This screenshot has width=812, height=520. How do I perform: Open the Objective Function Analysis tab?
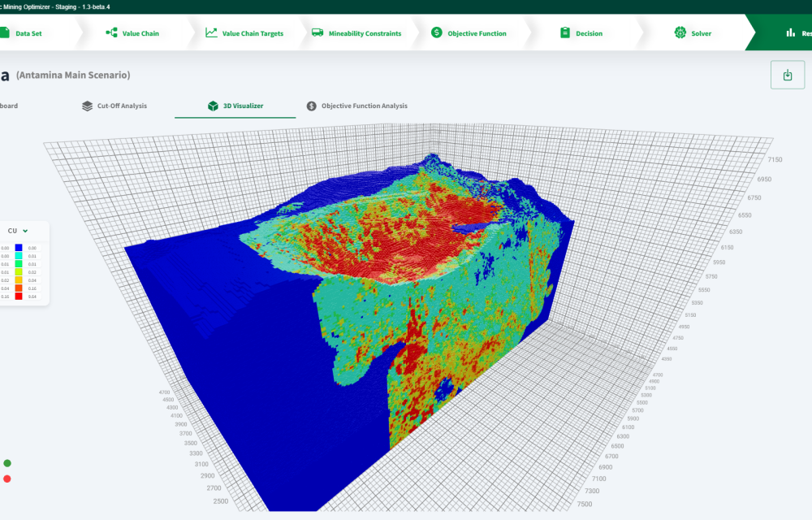click(356, 106)
